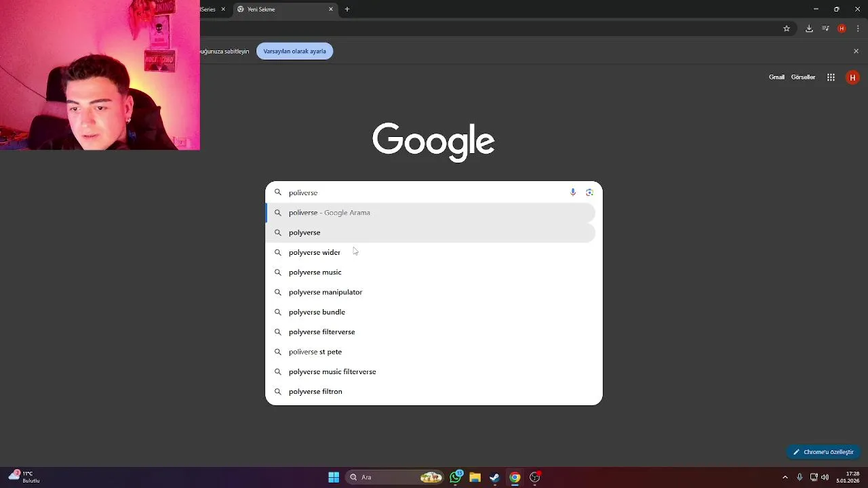Click the tray microphone icon
The image size is (868, 488).
(x=800, y=477)
